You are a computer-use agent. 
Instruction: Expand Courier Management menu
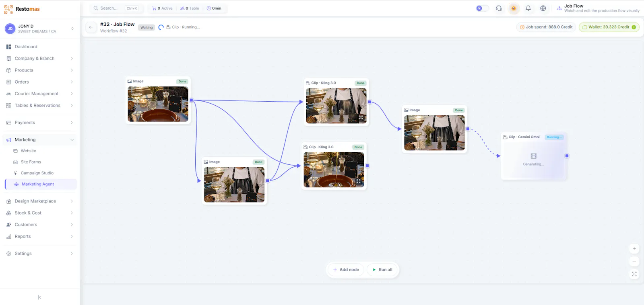pos(39,94)
